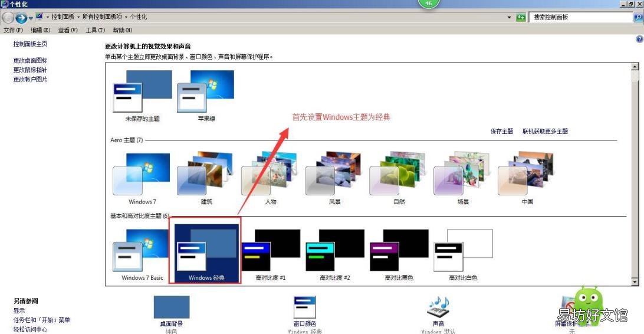Click 控制面板 in the address breadcrumb
644x334 pixels.
point(63,17)
